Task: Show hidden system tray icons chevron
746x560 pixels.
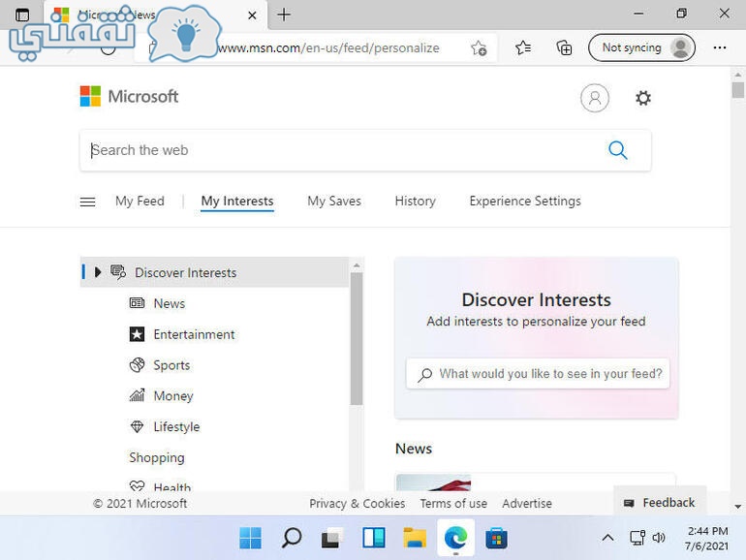Action: point(607,538)
